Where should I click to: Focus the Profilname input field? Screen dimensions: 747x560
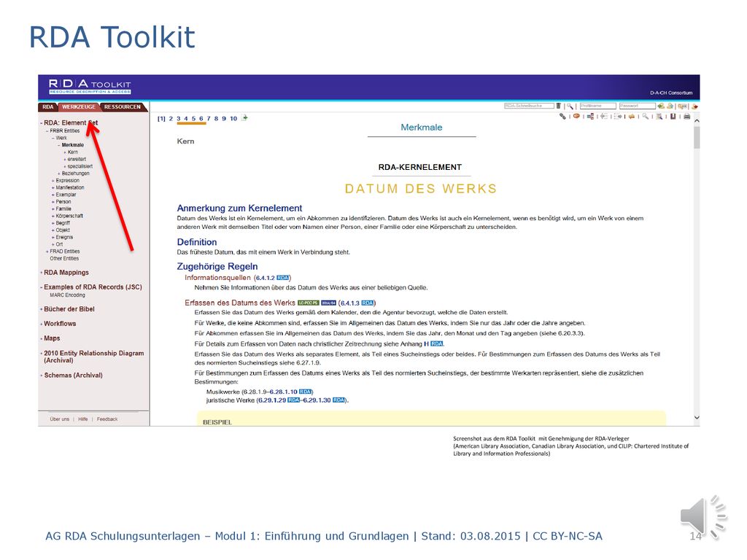tap(598, 106)
